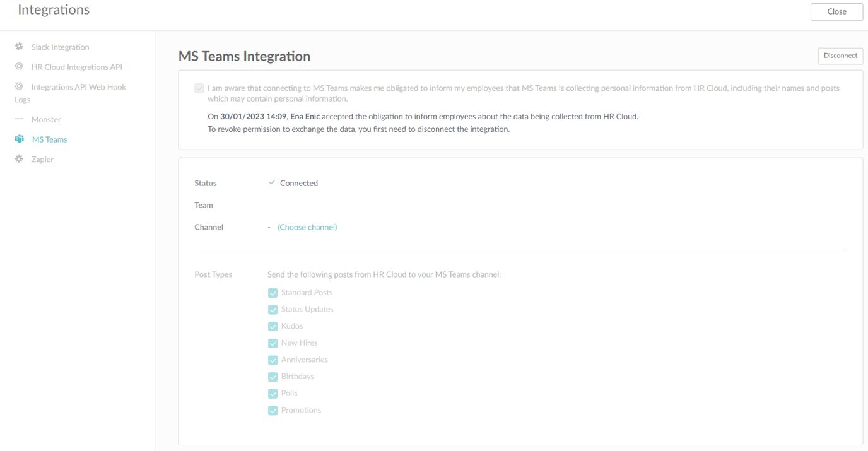Click the Choose channel link
Image resolution: width=868 pixels, height=451 pixels.
click(307, 227)
